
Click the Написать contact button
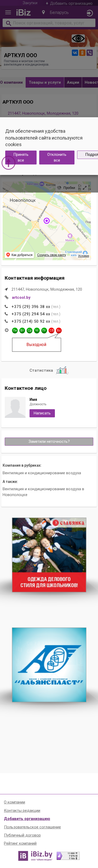point(42,413)
